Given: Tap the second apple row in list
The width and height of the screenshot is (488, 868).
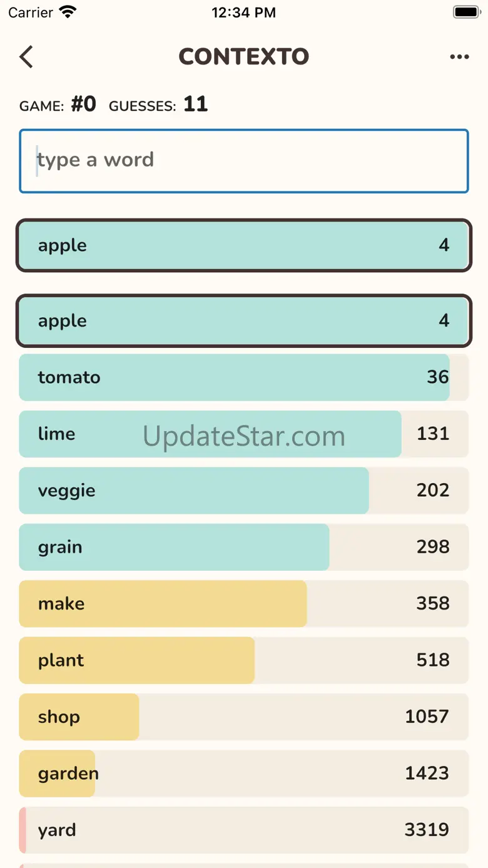Looking at the screenshot, I should pos(244,320).
